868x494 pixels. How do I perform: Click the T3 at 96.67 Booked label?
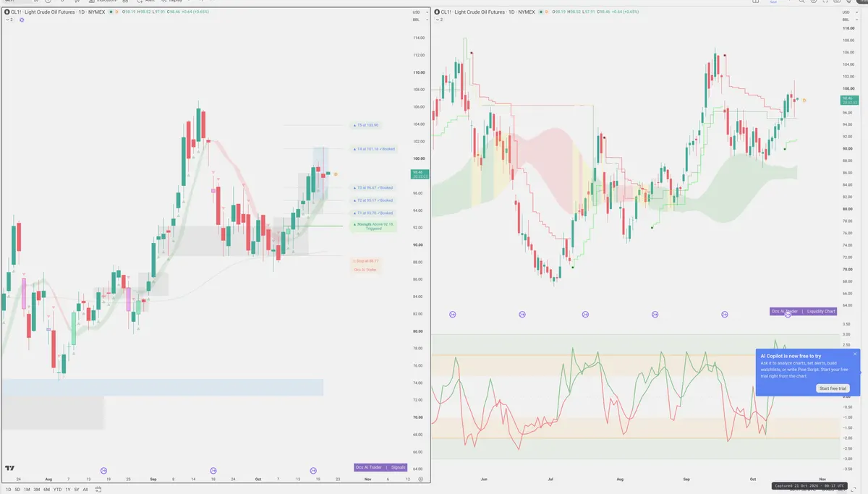pyautogui.click(x=373, y=188)
